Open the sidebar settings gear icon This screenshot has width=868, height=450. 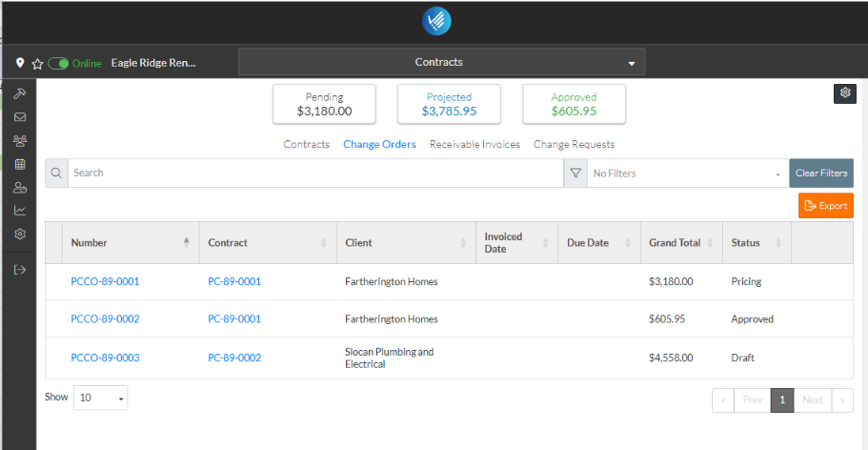pos(19,235)
